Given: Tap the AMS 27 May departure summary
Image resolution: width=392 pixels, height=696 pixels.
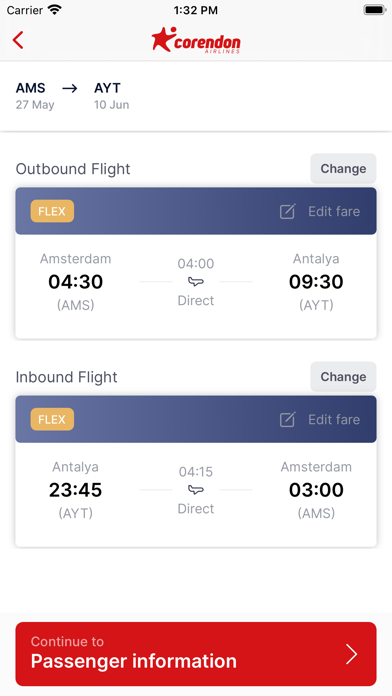Looking at the screenshot, I should (x=35, y=95).
